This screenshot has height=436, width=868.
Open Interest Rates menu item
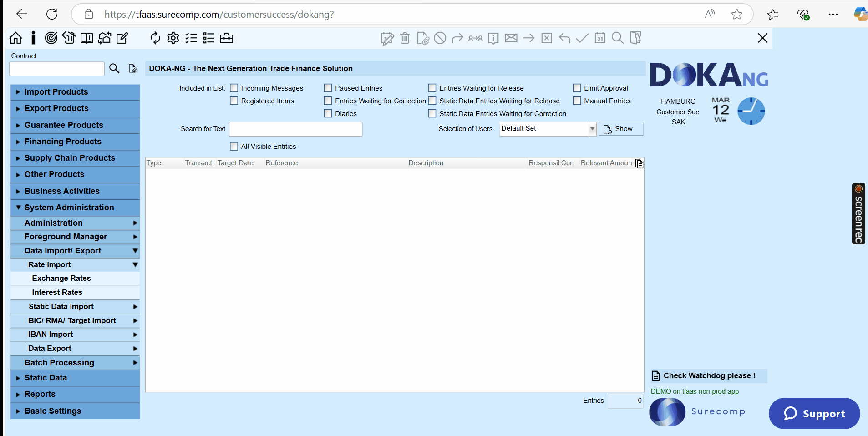[x=75, y=292]
